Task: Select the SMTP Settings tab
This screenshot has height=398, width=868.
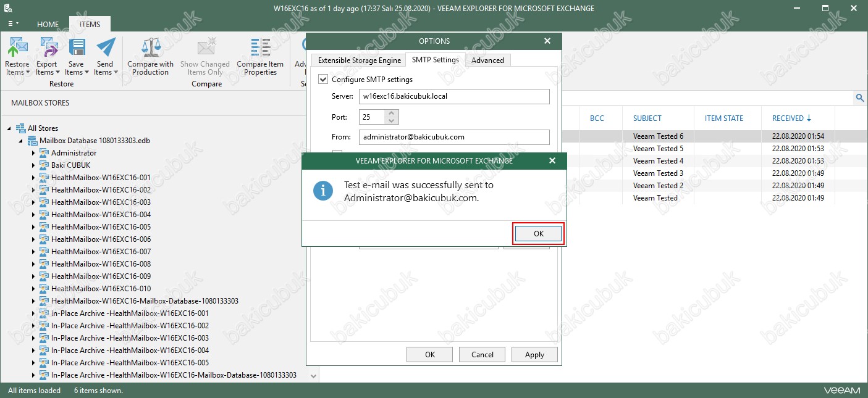Action: 436,60
